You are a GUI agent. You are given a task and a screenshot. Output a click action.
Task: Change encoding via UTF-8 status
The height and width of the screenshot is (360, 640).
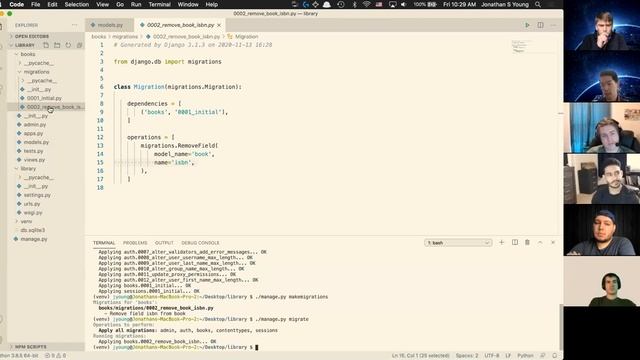(x=492, y=356)
